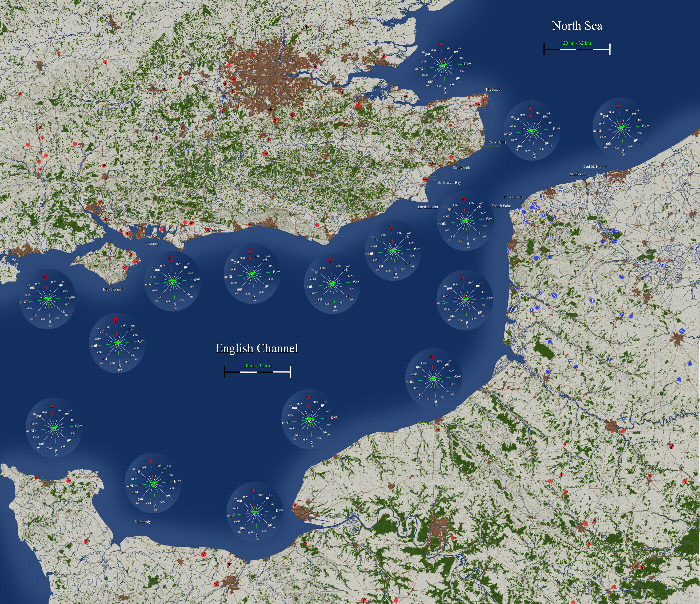Click the Isle of Wight label
The height and width of the screenshot is (604, 700).
point(113,289)
